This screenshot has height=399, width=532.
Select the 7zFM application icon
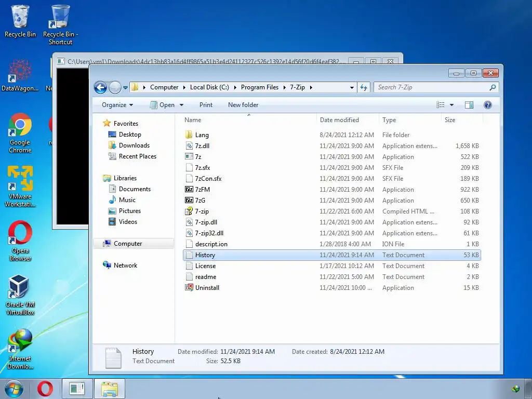pos(189,189)
